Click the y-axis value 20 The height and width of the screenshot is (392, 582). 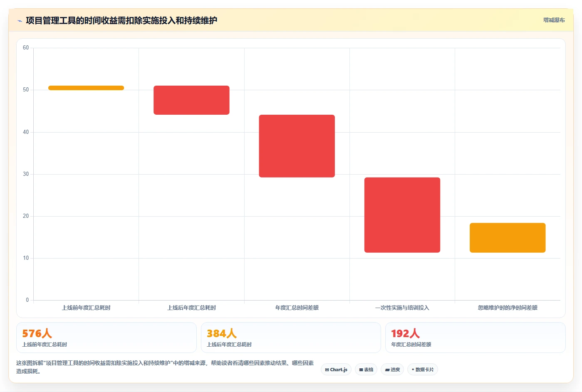coord(26,216)
